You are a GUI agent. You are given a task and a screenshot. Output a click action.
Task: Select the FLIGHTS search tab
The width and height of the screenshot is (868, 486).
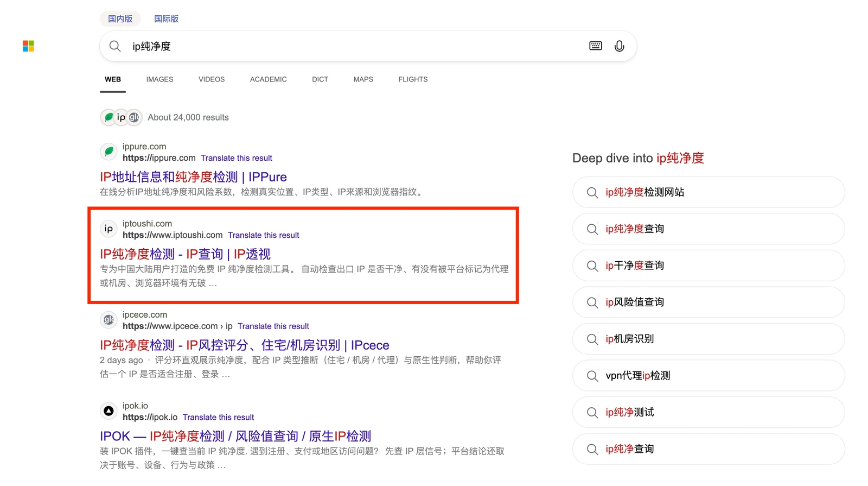[x=413, y=79]
